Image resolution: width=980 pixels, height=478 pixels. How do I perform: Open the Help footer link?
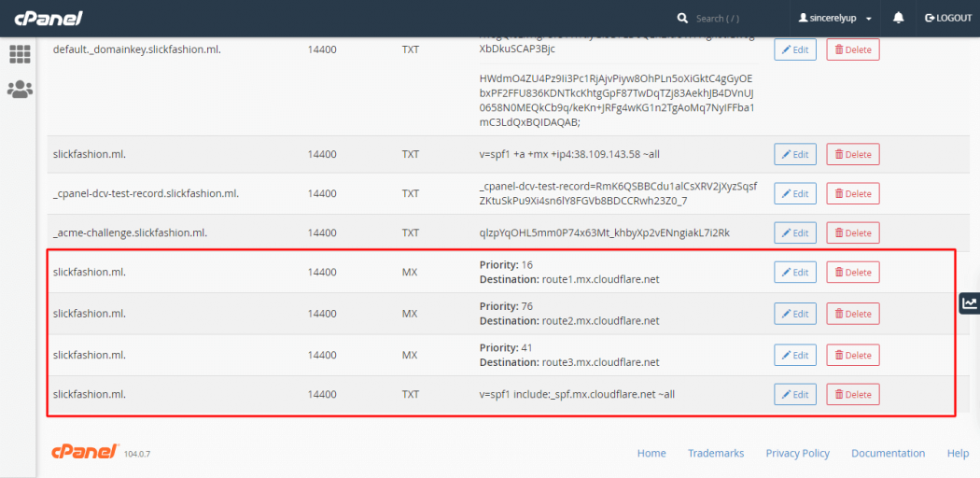click(x=958, y=453)
